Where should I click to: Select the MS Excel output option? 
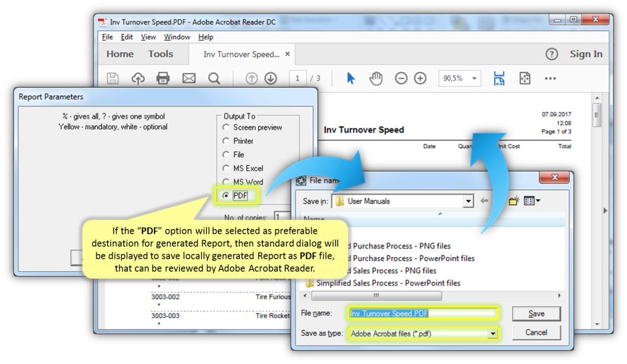(x=243, y=168)
